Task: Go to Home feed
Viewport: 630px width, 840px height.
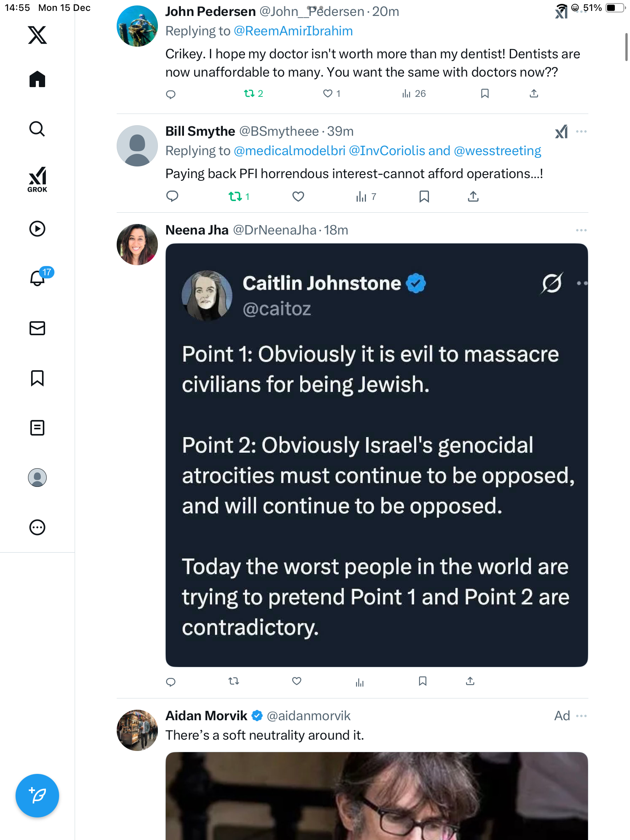Action: click(x=37, y=79)
